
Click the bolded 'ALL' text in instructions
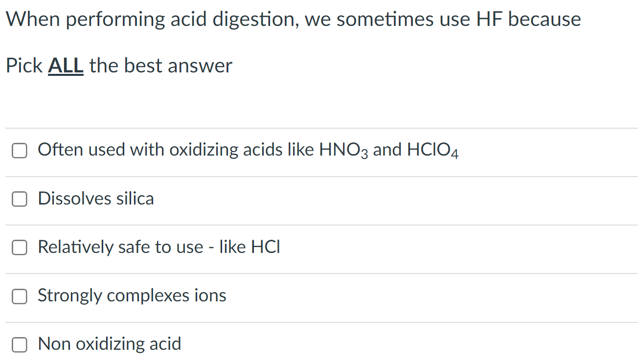coord(65,65)
